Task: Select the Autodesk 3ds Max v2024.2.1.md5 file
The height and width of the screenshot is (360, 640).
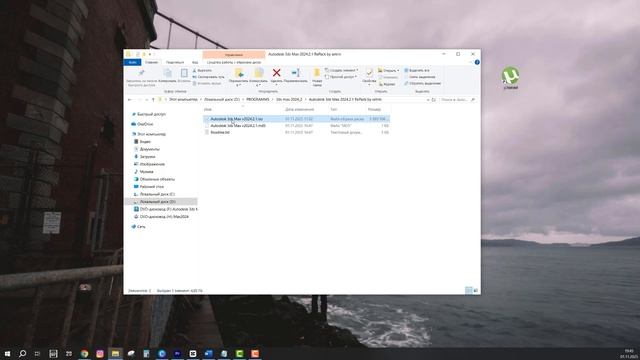Action: click(x=296, y=126)
